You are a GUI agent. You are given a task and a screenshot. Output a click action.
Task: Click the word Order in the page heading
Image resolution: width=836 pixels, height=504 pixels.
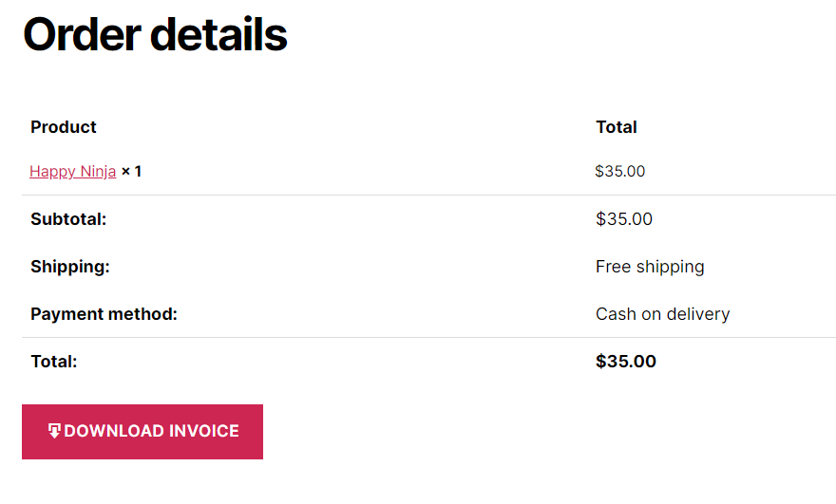pyautogui.click(x=82, y=34)
